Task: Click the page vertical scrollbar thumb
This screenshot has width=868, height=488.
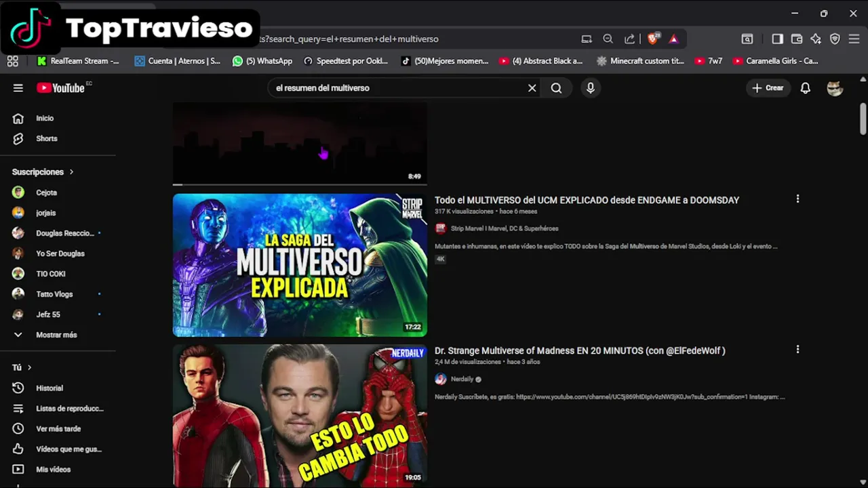Action: pyautogui.click(x=863, y=119)
